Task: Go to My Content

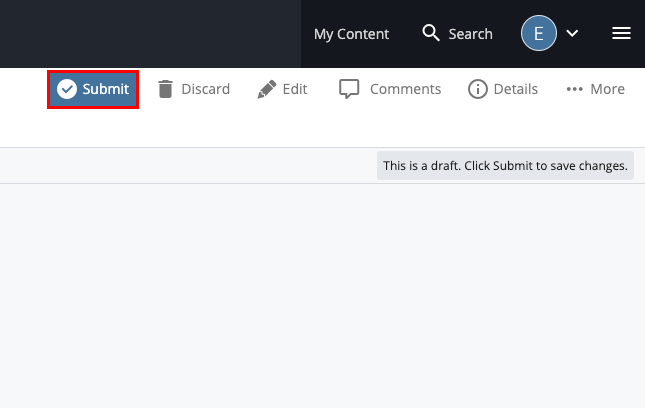Action: pyautogui.click(x=351, y=34)
